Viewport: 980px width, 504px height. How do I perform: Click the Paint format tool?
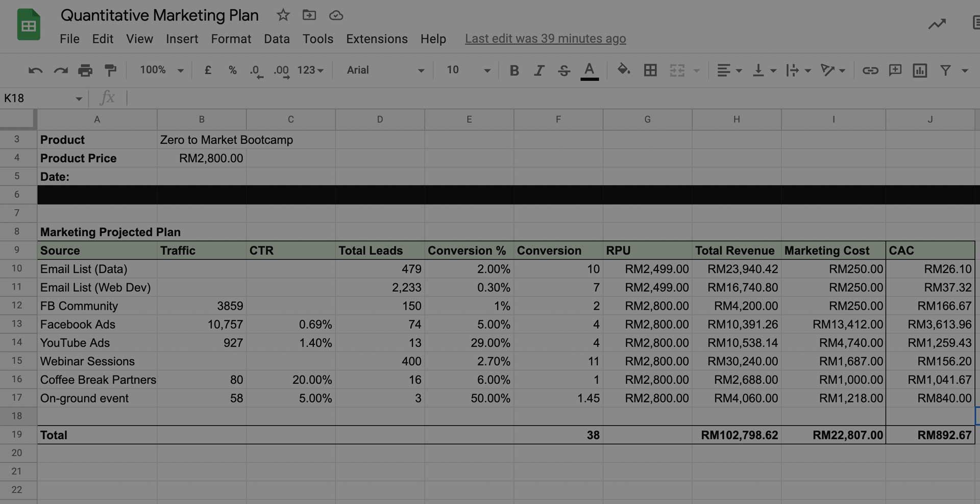(110, 70)
